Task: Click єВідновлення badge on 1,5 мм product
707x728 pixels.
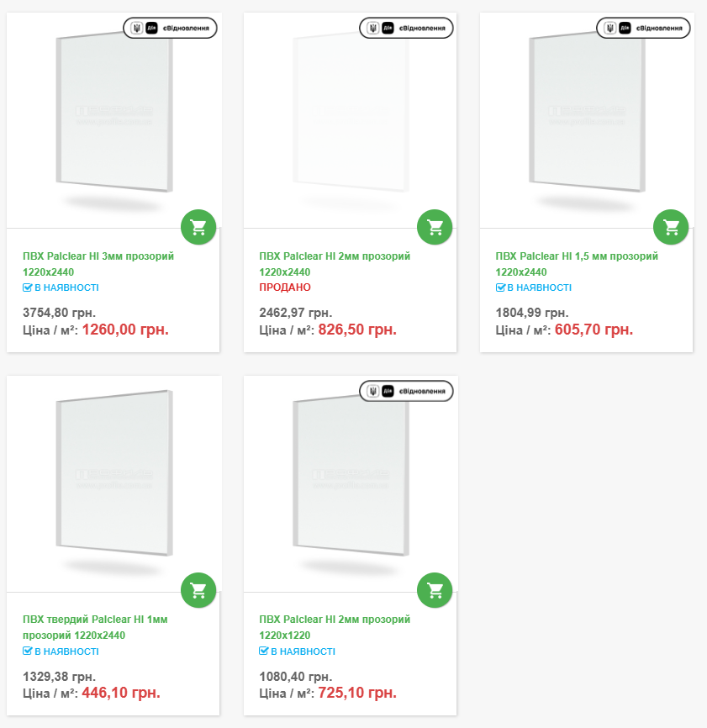Action: [x=643, y=28]
